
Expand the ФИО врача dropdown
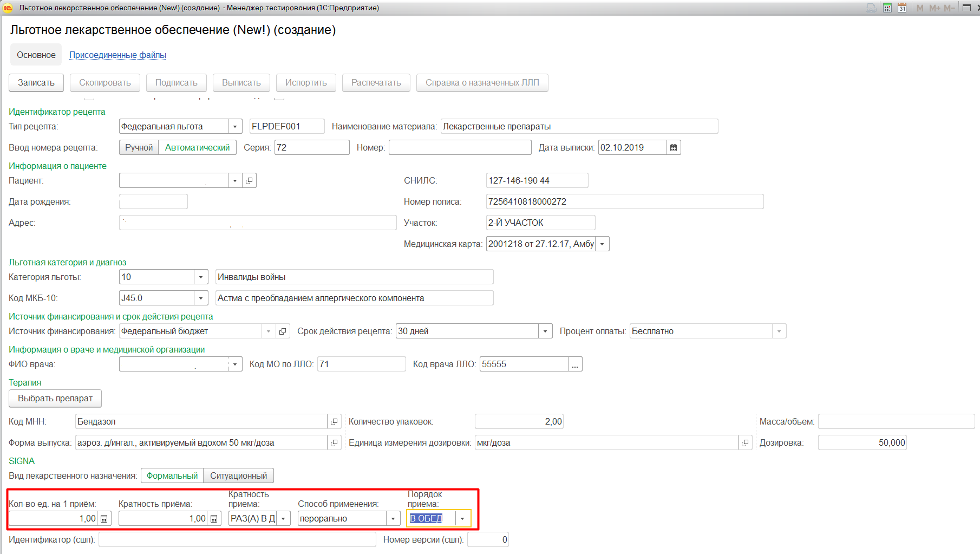(235, 364)
